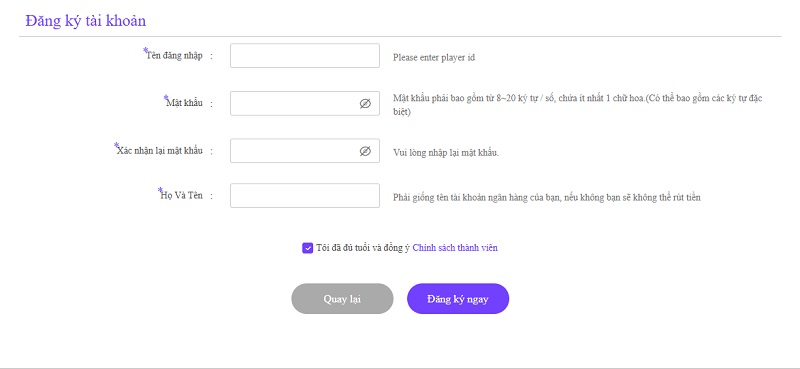
Task: Open the Chính sách thành viên link
Action: coord(455,248)
